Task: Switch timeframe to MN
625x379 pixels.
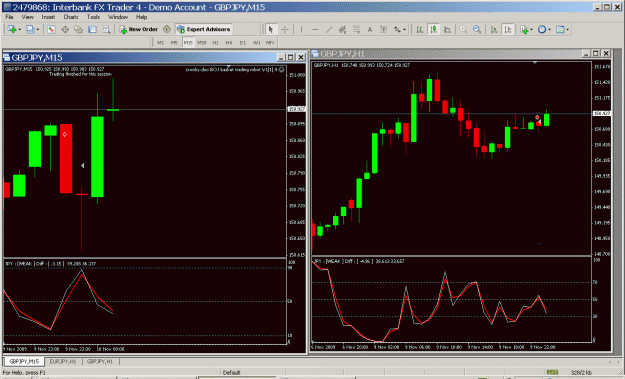Action: pos(270,42)
